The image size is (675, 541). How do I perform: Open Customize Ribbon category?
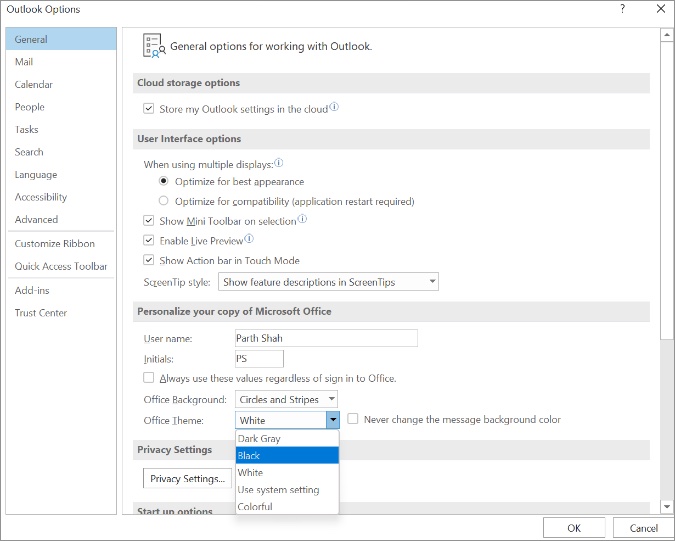point(61,244)
